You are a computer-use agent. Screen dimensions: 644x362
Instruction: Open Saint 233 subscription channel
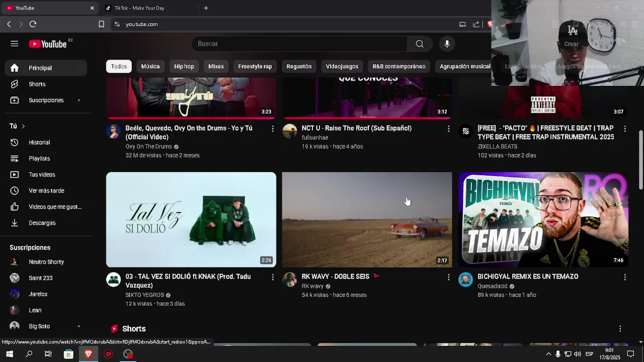coord(46,278)
